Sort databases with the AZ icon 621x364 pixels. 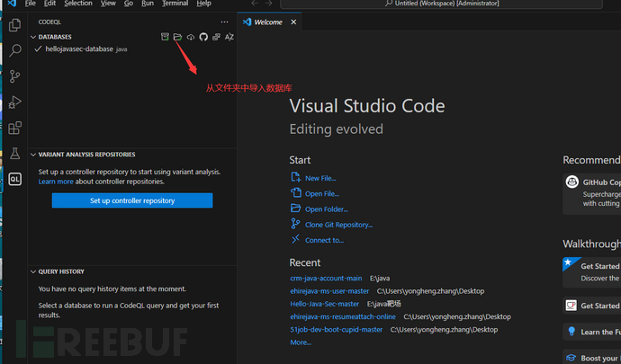[x=229, y=37]
